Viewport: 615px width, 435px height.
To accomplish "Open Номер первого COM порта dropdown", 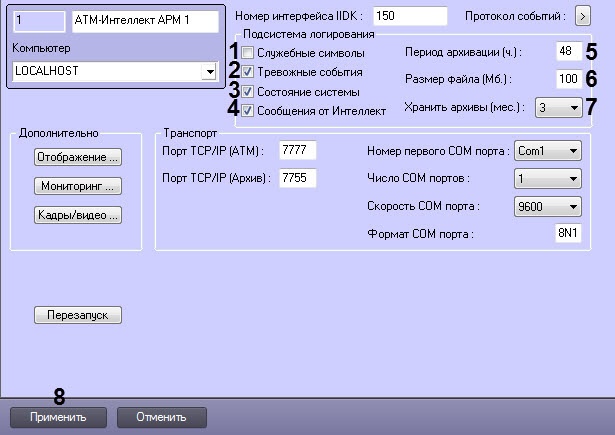I will (573, 150).
